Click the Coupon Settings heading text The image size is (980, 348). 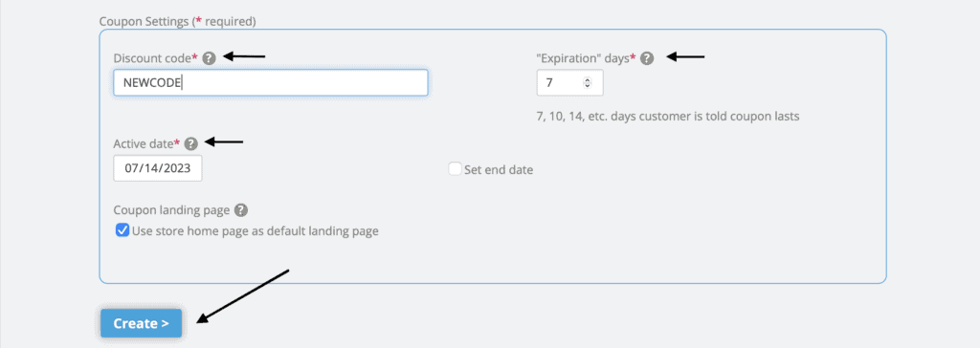177,21
